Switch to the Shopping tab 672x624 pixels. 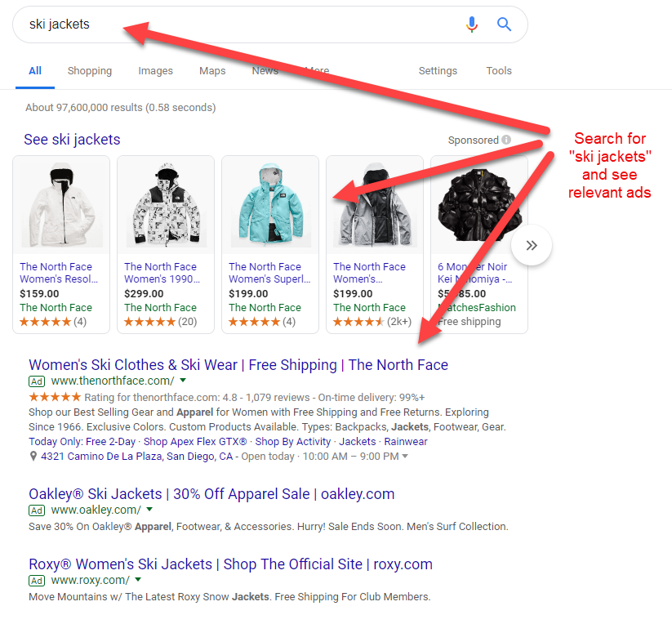(x=90, y=71)
